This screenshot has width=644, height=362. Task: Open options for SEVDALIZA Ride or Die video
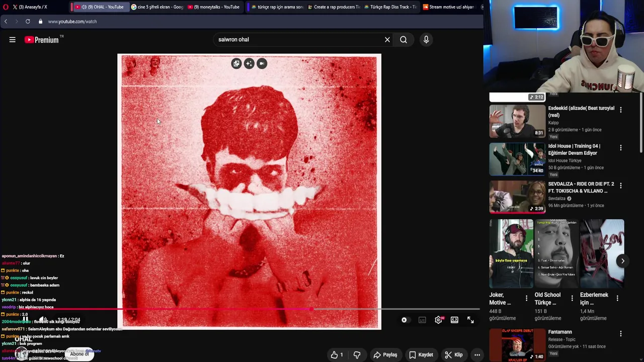[x=621, y=186]
